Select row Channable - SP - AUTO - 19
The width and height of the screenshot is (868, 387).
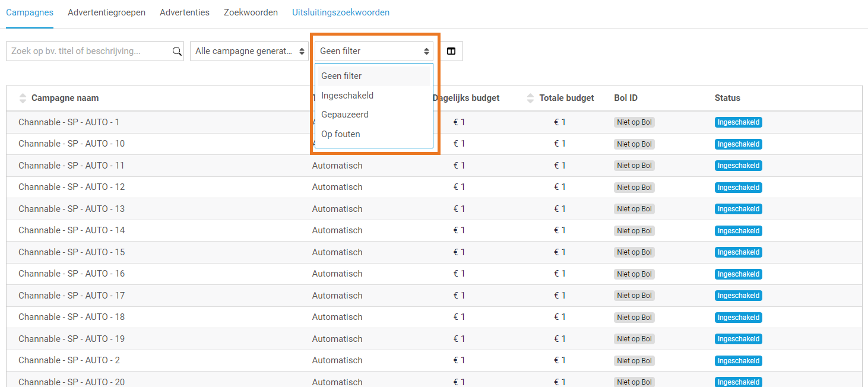[434, 339]
